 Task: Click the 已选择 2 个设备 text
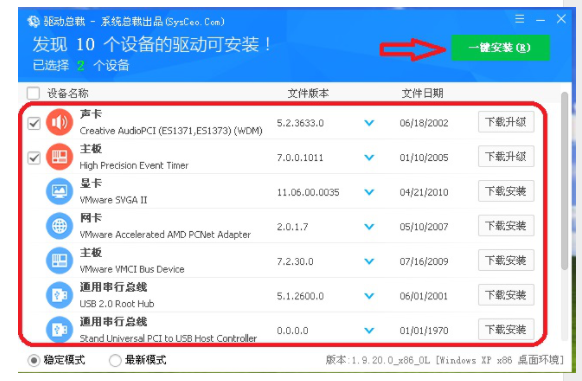coord(81,66)
